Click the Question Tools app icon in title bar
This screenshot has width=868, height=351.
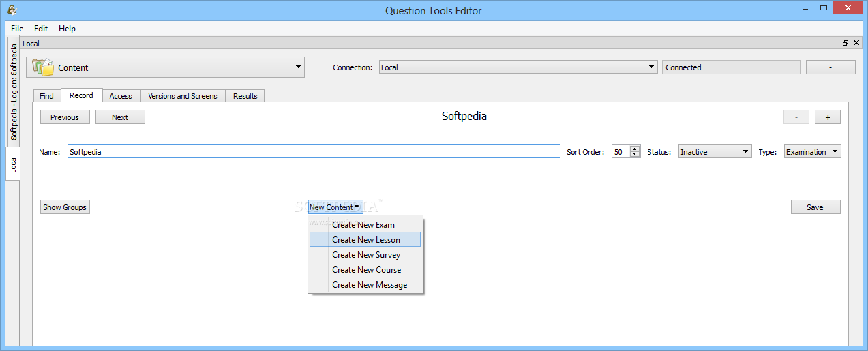pyautogui.click(x=11, y=10)
